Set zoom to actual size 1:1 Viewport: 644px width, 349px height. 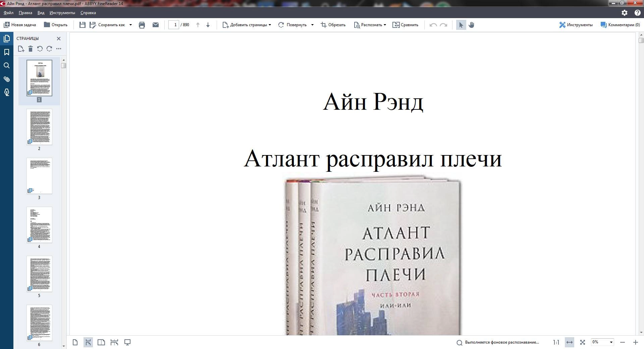(556, 342)
